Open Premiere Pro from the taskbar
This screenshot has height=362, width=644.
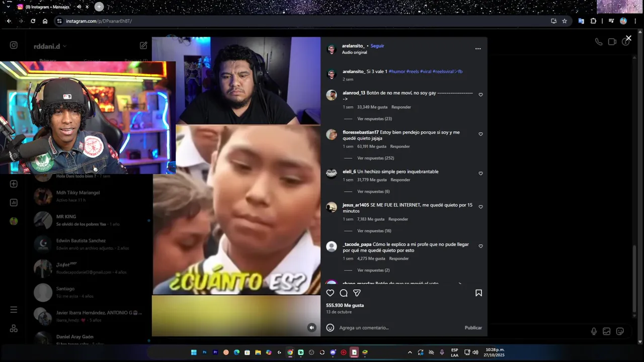click(x=215, y=352)
